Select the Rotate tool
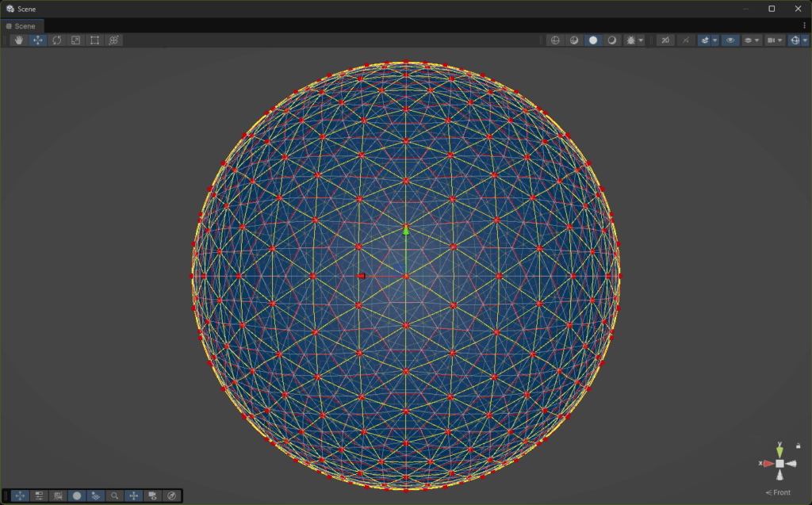812x505 pixels. coord(57,40)
